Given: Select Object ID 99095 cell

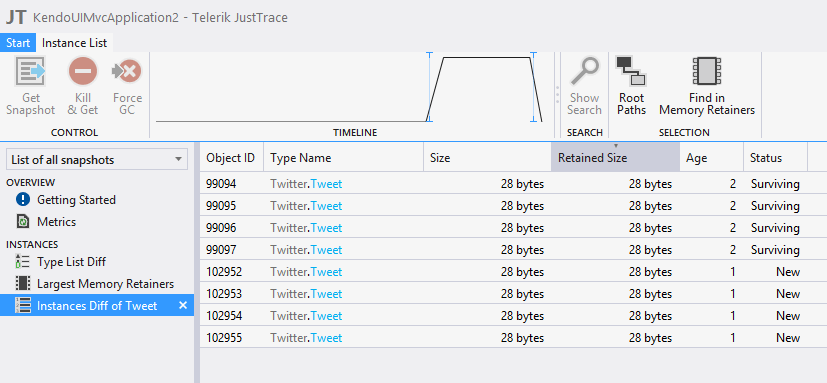Looking at the screenshot, I should tap(221, 206).
